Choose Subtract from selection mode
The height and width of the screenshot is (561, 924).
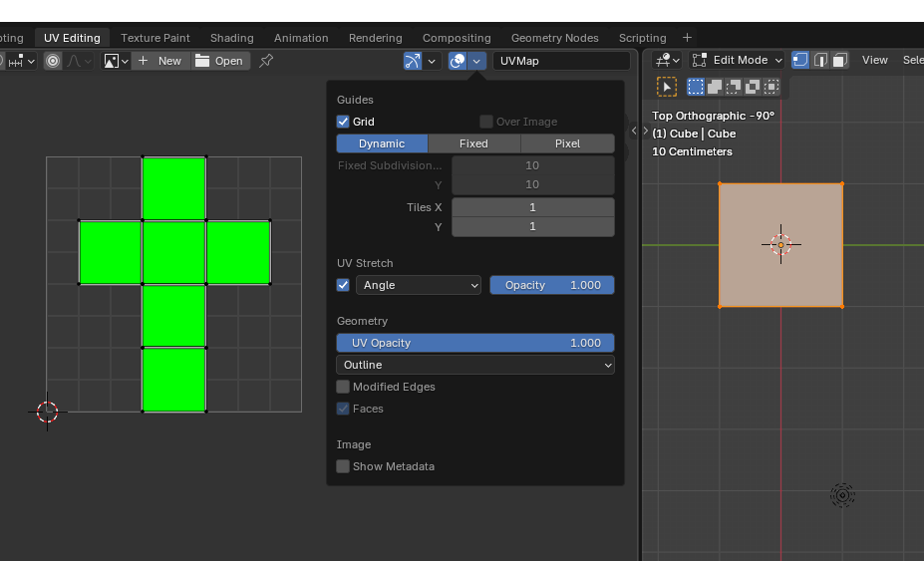pyautogui.click(x=733, y=88)
